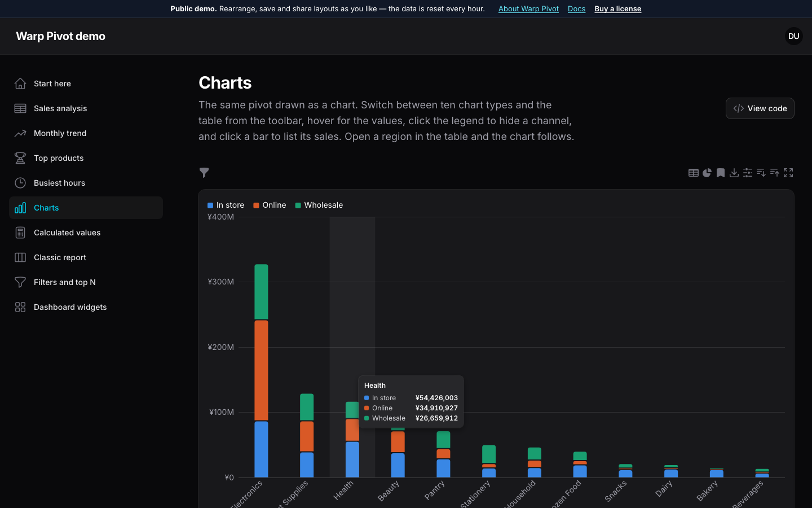Click the bar chart icon beside Charts
Screen dimensions: 812x508
coord(20,208)
